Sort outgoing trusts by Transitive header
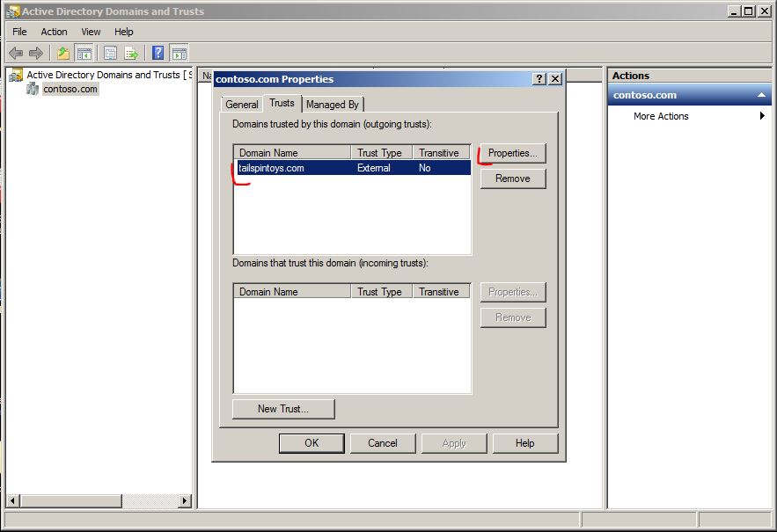777x532 pixels. 442,153
